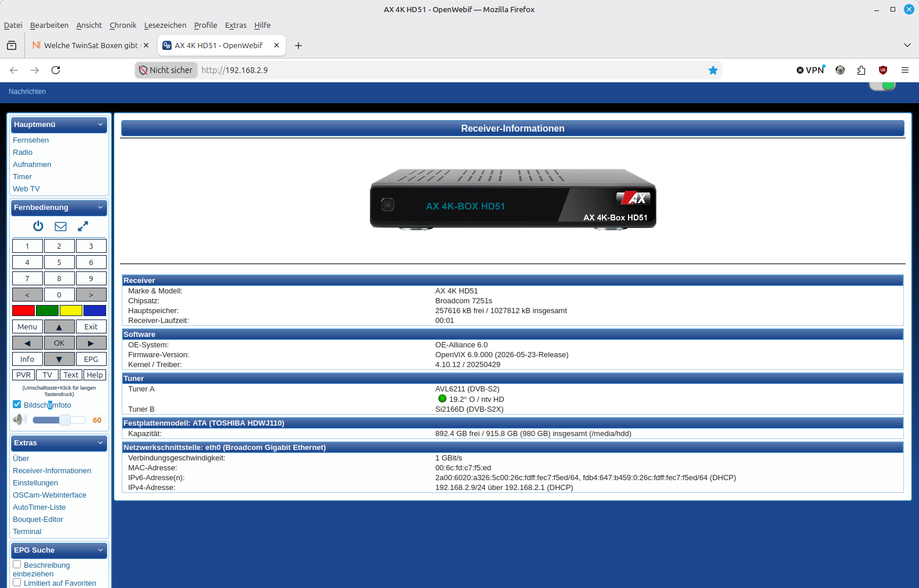
Task: Click the yellow remote color button
Action: pyautogui.click(x=71, y=311)
